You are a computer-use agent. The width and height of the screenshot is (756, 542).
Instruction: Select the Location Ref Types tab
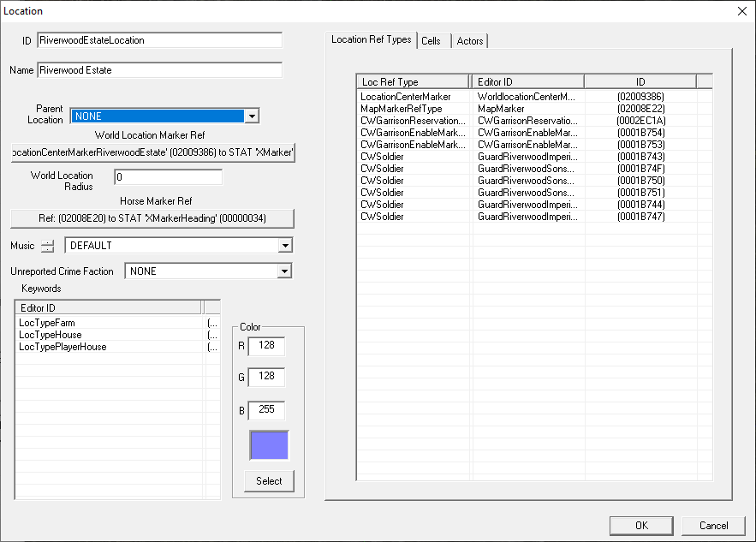[371, 39]
